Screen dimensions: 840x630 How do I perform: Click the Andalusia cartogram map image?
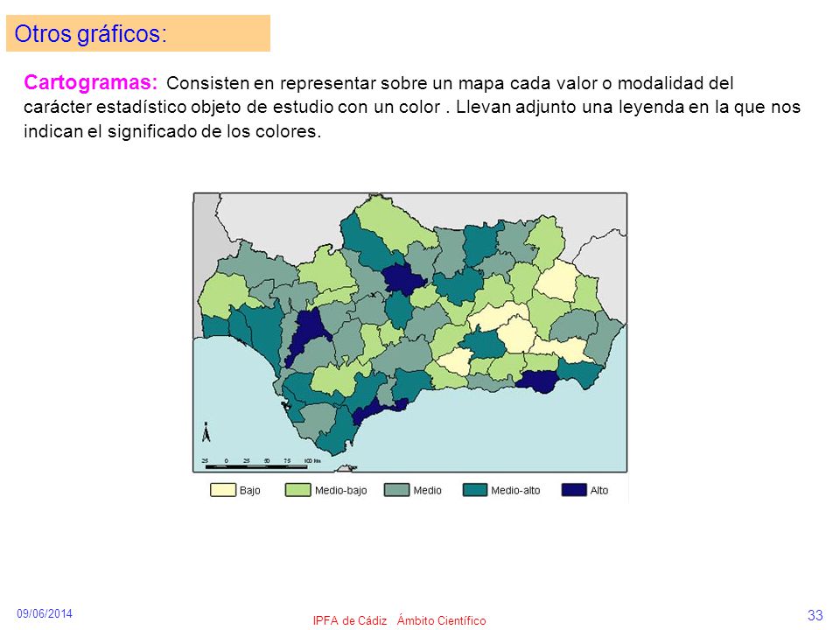(410, 332)
